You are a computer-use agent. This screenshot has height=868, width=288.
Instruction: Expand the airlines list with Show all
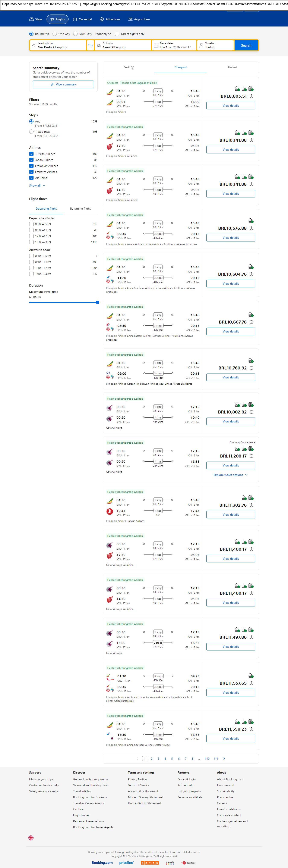[x=37, y=186]
